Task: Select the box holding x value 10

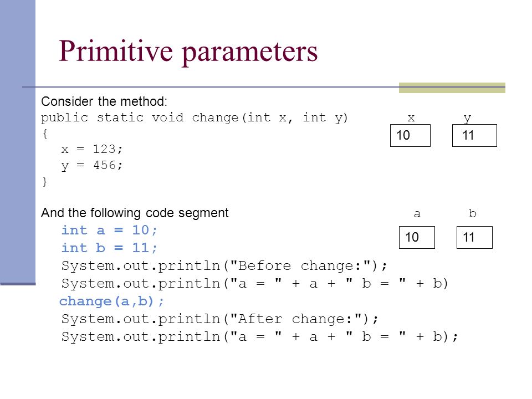Action: (x=410, y=135)
